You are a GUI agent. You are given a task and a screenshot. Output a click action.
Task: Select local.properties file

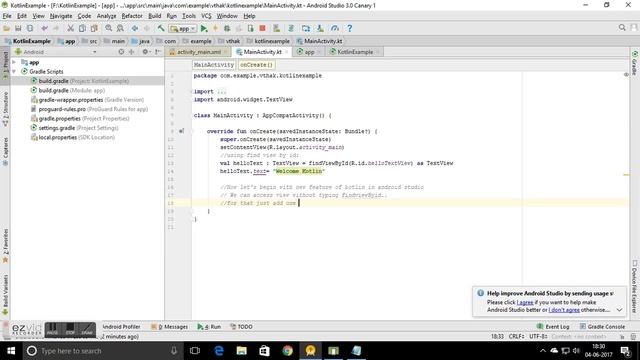pyautogui.click(x=73, y=137)
